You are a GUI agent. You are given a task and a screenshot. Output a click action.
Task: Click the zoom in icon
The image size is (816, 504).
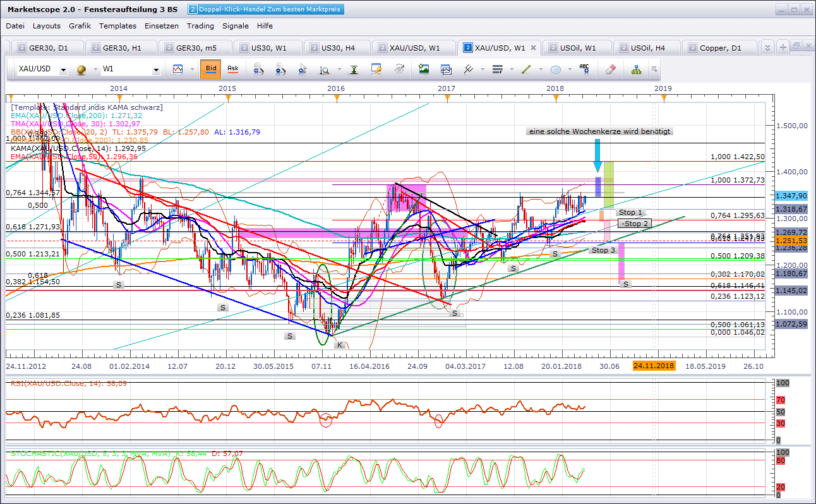click(258, 69)
